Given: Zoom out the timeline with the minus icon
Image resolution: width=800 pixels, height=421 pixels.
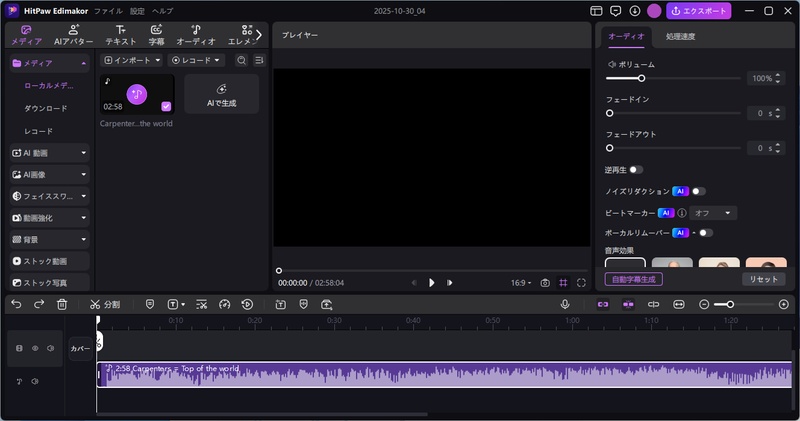Looking at the screenshot, I should click(x=704, y=305).
